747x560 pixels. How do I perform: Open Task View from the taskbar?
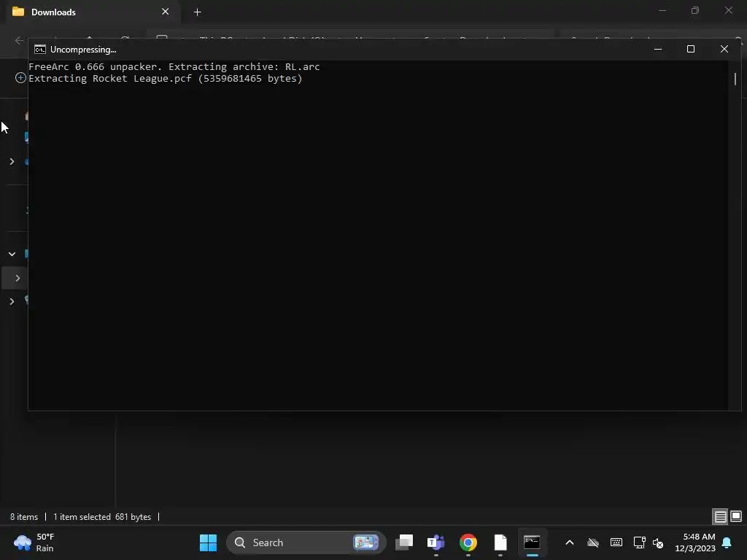(x=404, y=542)
